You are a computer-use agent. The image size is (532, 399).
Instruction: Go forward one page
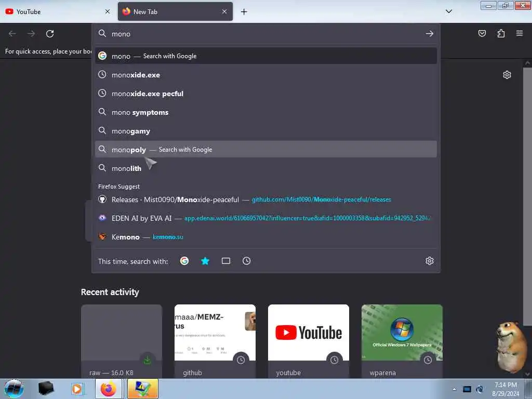pos(31,34)
